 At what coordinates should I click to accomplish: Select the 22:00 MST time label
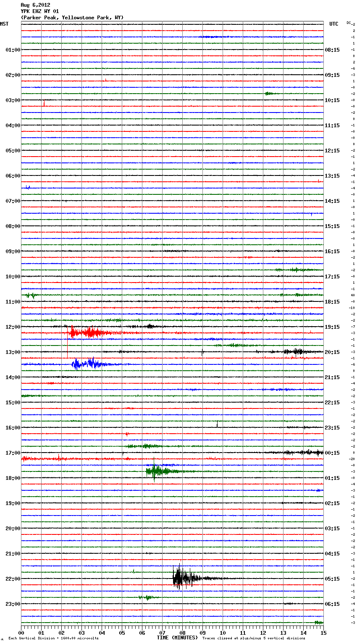click(13, 579)
